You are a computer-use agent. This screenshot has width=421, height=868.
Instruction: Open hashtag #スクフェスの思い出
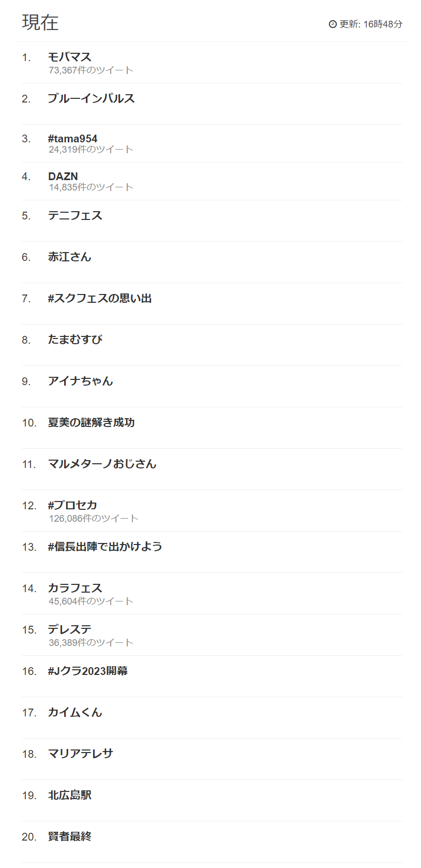(x=100, y=298)
